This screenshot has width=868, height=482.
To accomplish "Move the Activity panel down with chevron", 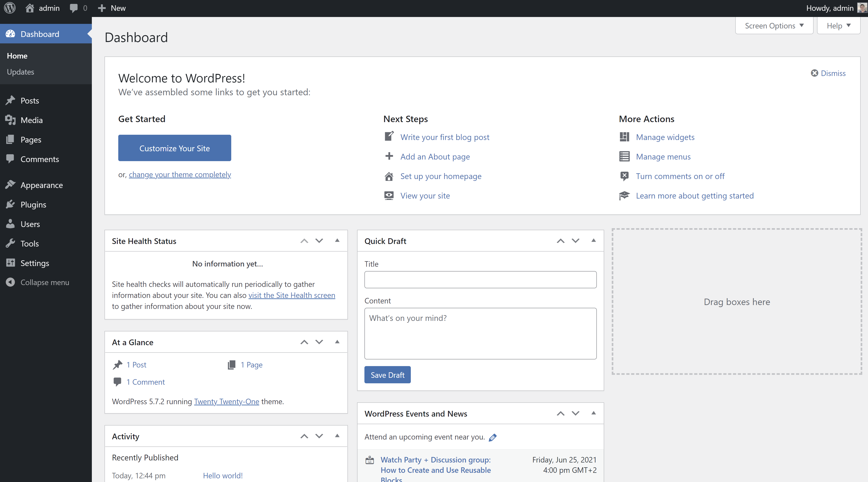I will [x=319, y=436].
